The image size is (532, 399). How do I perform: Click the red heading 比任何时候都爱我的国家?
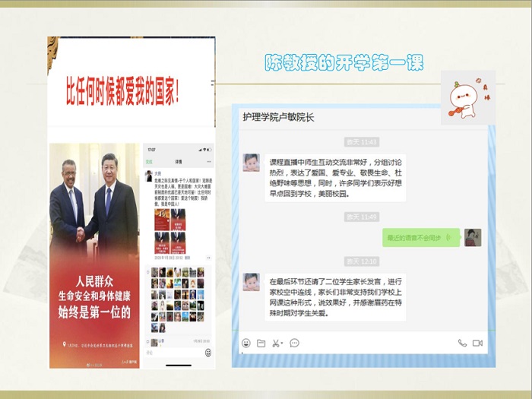(122, 90)
